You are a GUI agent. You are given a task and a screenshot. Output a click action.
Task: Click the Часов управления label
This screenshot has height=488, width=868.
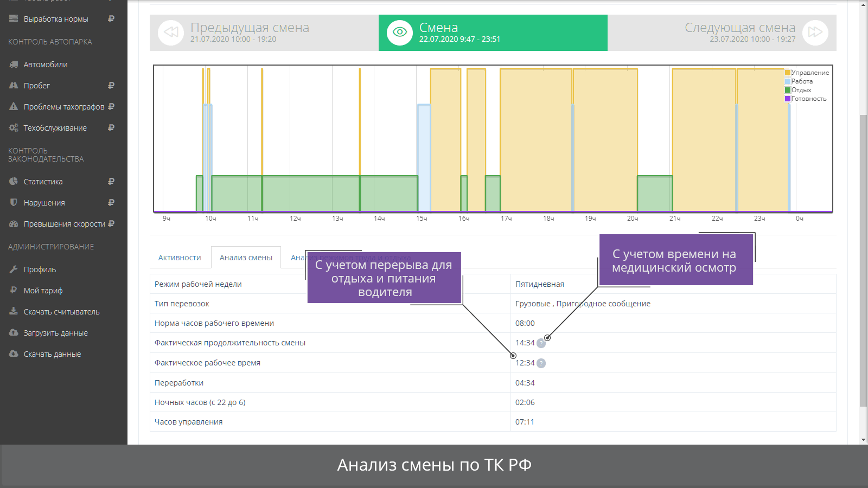click(188, 422)
